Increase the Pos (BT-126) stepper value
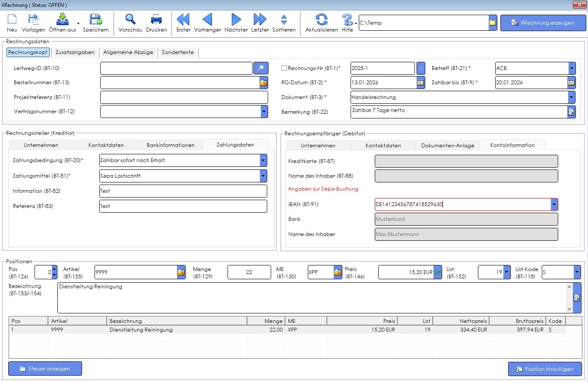The width and height of the screenshot is (588, 383). [x=54, y=269]
